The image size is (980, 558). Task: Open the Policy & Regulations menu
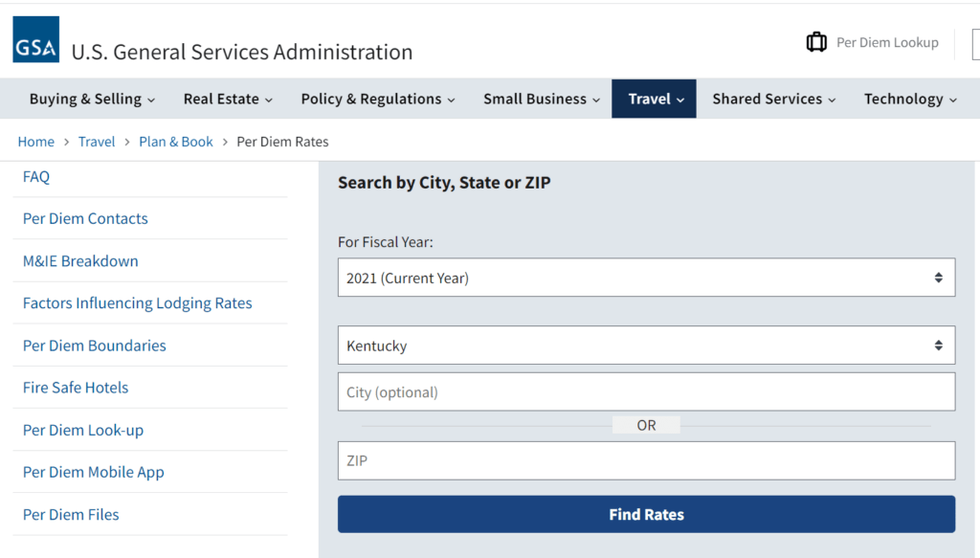click(378, 99)
